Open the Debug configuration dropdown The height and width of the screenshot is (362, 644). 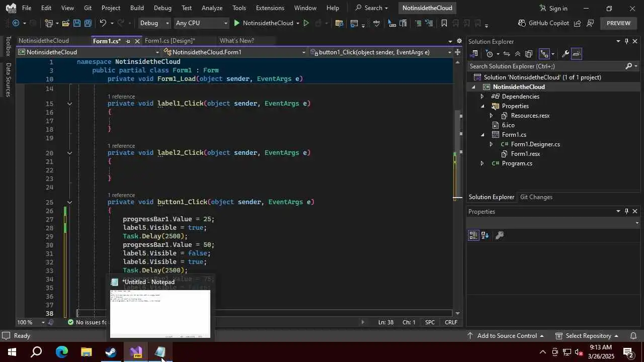(154, 23)
